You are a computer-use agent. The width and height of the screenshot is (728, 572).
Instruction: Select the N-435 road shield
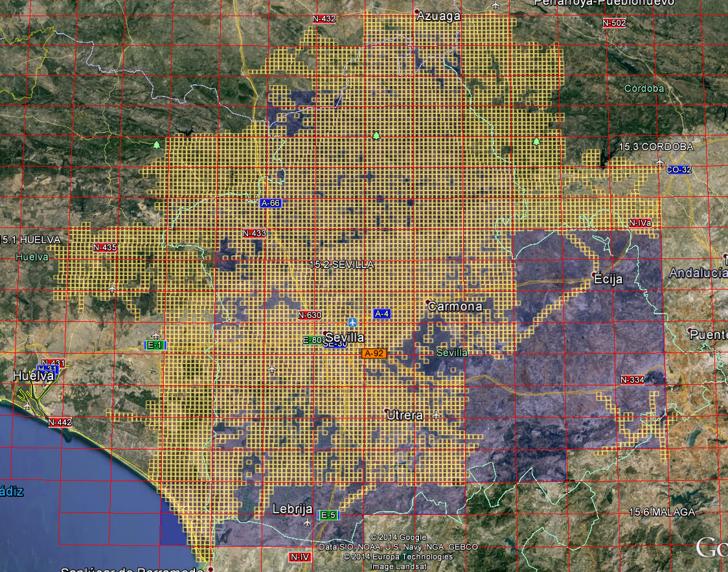coord(105,247)
